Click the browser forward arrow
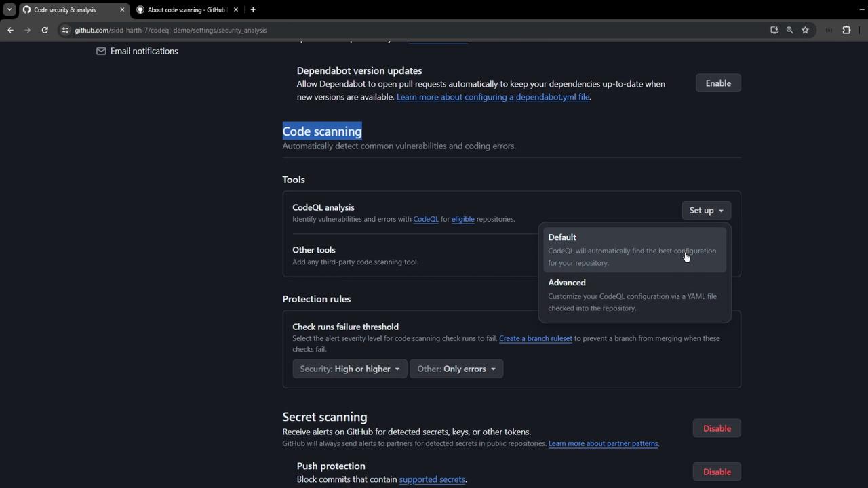Image resolution: width=868 pixels, height=488 pixels. 28,30
